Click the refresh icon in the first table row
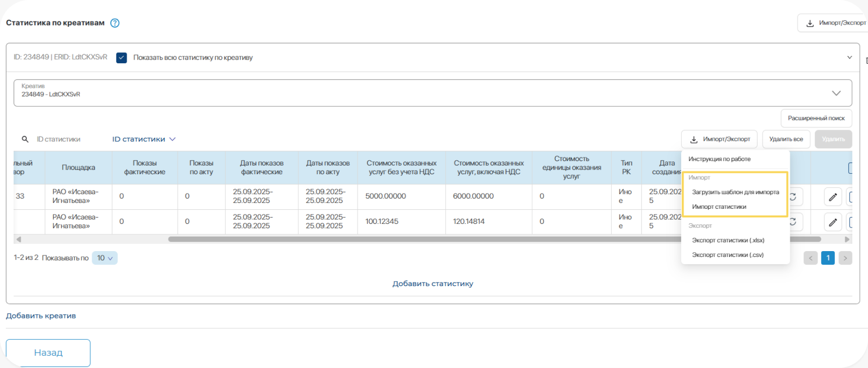This screenshot has width=868, height=368. [x=793, y=197]
